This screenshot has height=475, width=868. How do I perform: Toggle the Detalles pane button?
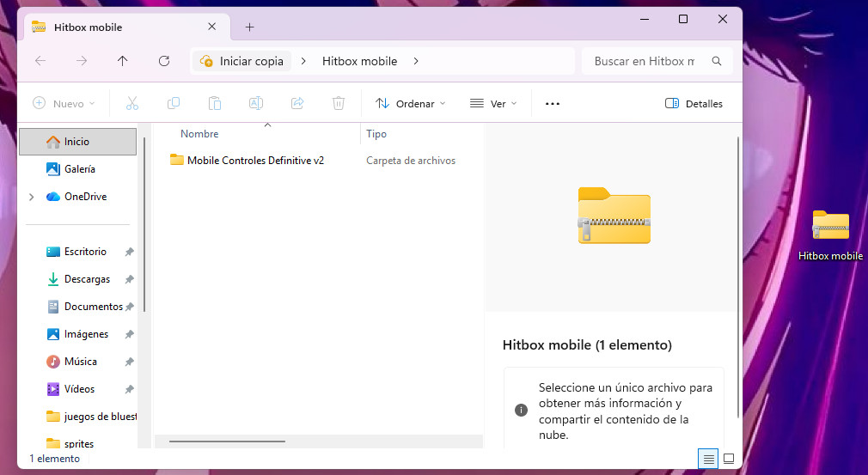694,103
